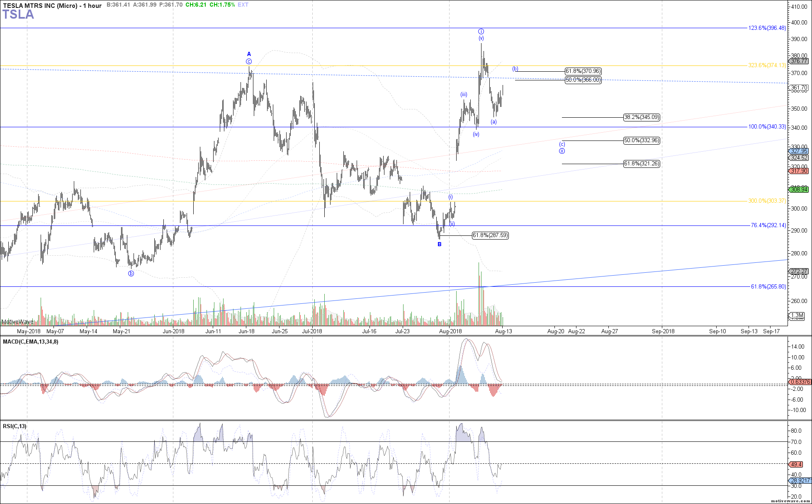812x504 pixels.
Task: Click the 'CH:1.75%' percent change value
Action: click(x=222, y=5)
